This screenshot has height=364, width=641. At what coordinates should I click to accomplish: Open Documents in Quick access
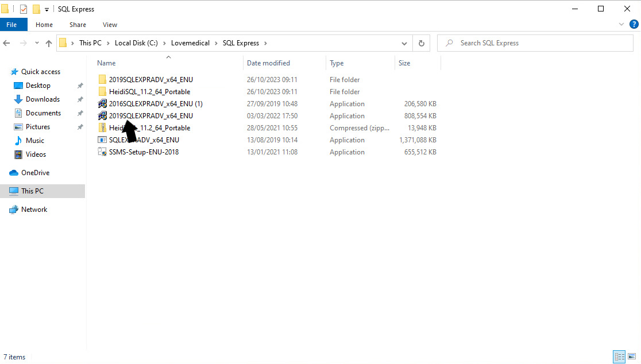point(43,113)
